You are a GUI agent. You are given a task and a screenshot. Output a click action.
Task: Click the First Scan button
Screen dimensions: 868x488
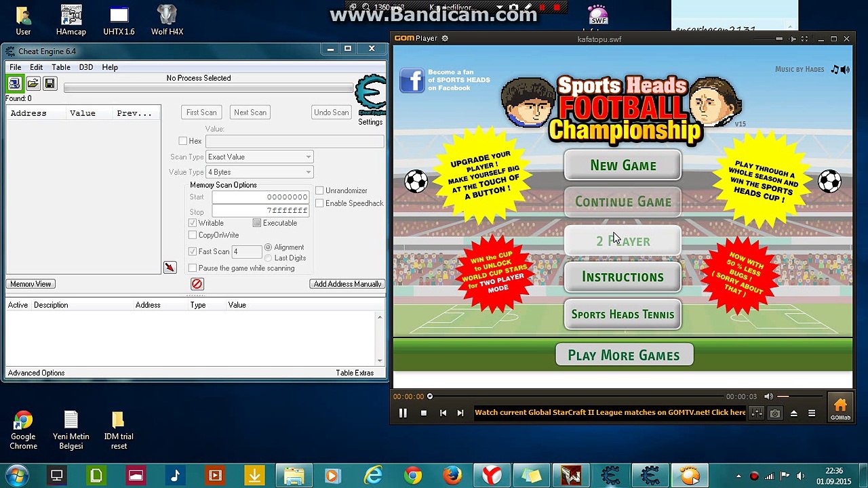[201, 113]
